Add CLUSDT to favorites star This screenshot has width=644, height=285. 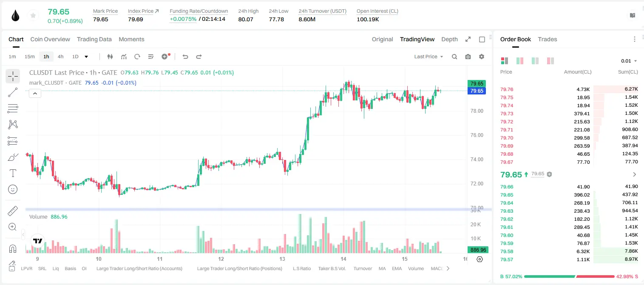33,16
